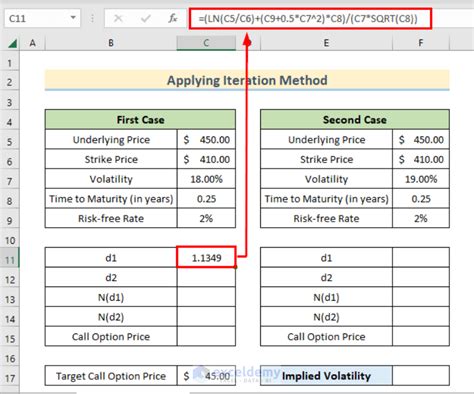Click First Case Strike Price label
Screen dimensions: 474x394
111,159
